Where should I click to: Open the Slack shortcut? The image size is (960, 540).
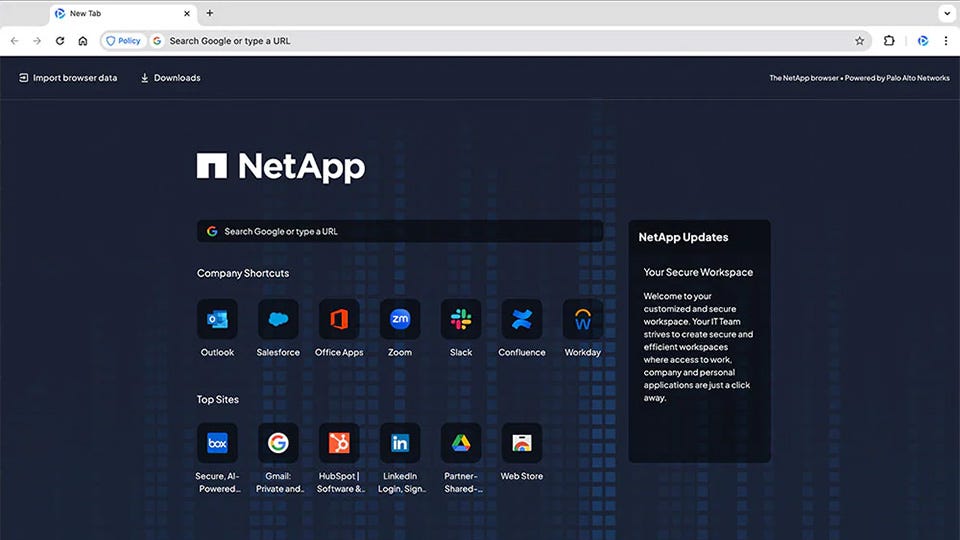[461, 319]
